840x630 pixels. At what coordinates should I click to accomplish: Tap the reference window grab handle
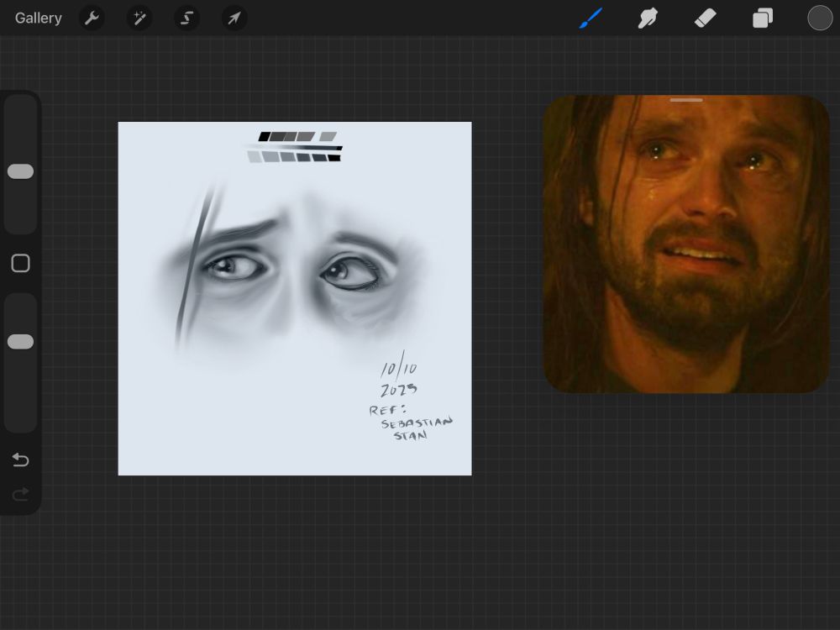tap(686, 100)
